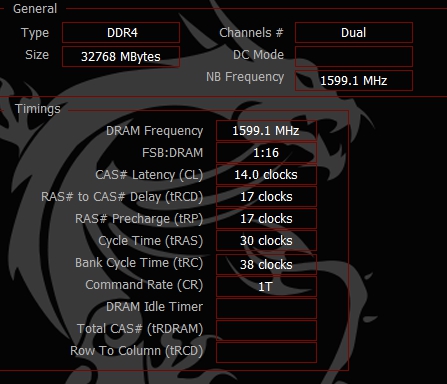Click the DDR4 memory type field
This screenshot has height=384, width=447.
121,33
